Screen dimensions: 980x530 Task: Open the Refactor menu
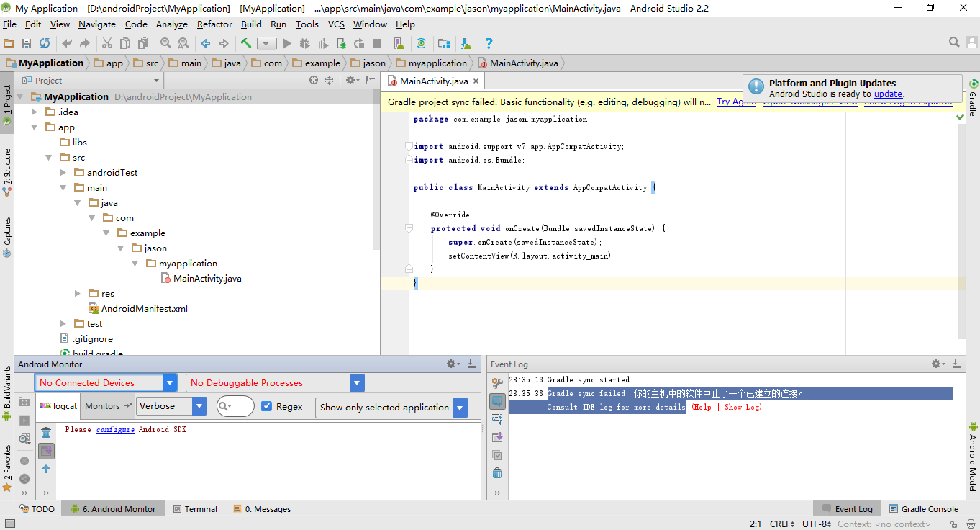point(214,24)
